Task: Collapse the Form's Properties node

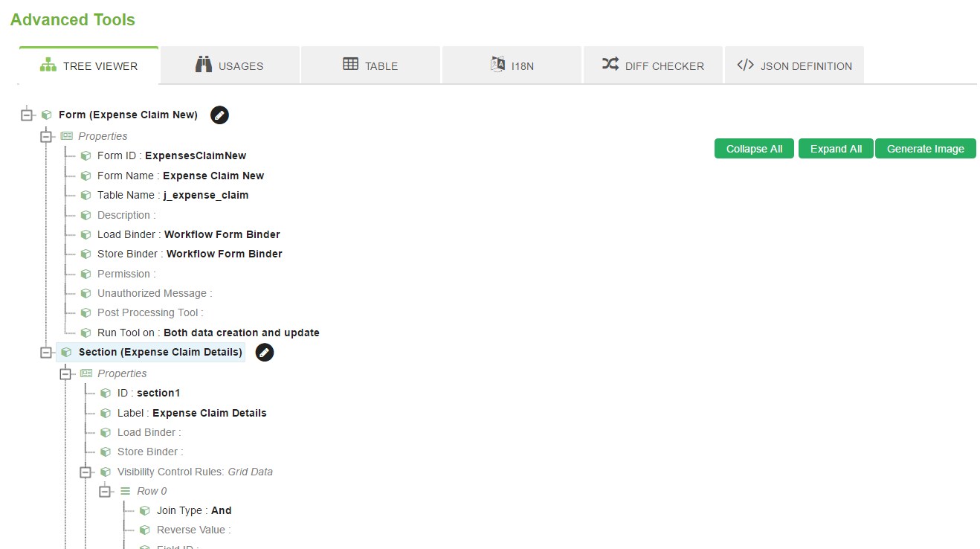Action: 46,137
